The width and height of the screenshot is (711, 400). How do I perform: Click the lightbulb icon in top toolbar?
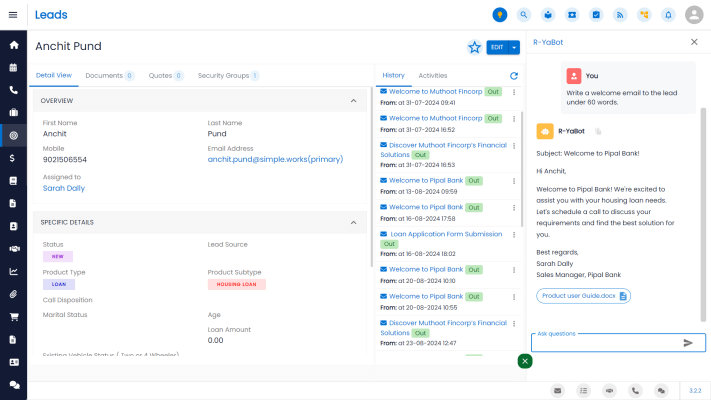point(499,15)
